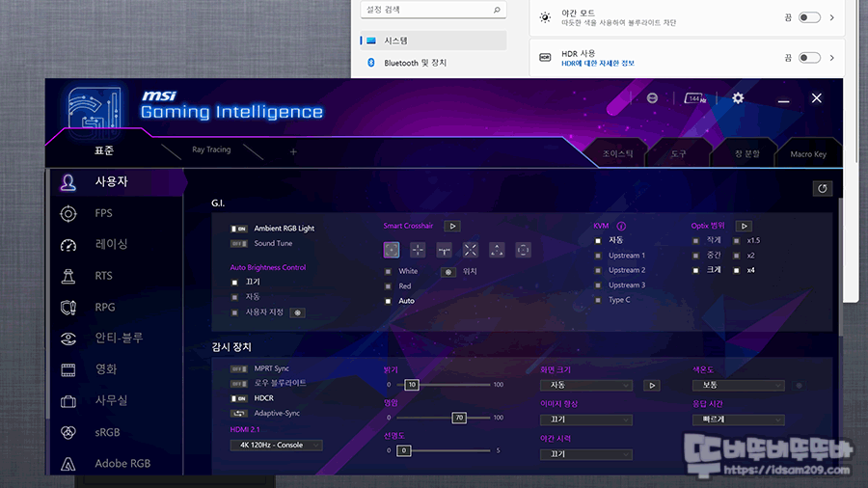Open the gear settings icon in header
868x488 pixels.
click(738, 98)
